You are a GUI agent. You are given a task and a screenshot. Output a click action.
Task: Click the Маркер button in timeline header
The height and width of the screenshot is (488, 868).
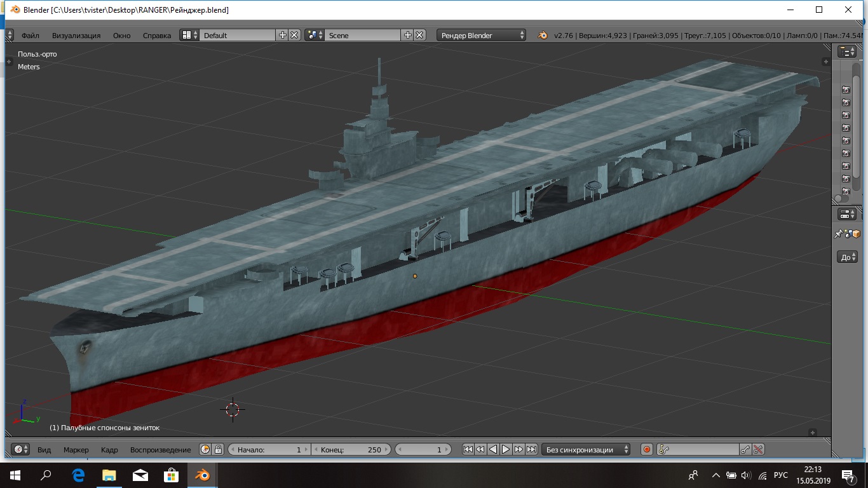tap(76, 449)
